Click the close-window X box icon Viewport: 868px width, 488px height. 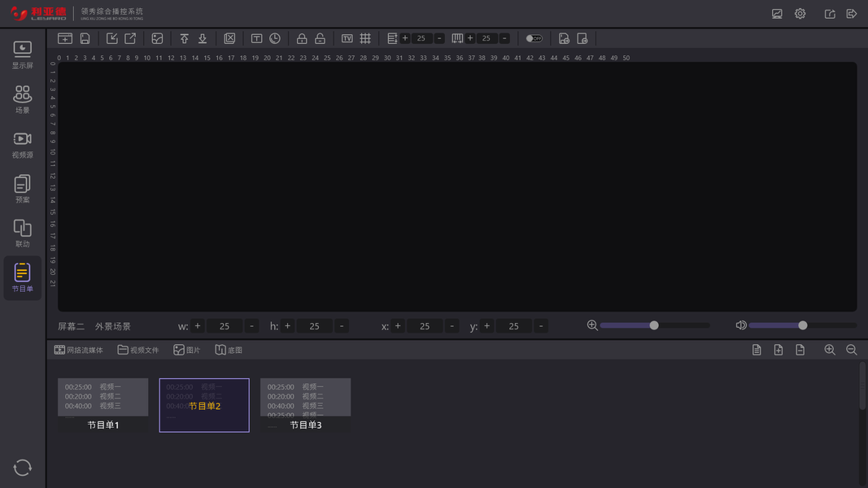click(229, 38)
